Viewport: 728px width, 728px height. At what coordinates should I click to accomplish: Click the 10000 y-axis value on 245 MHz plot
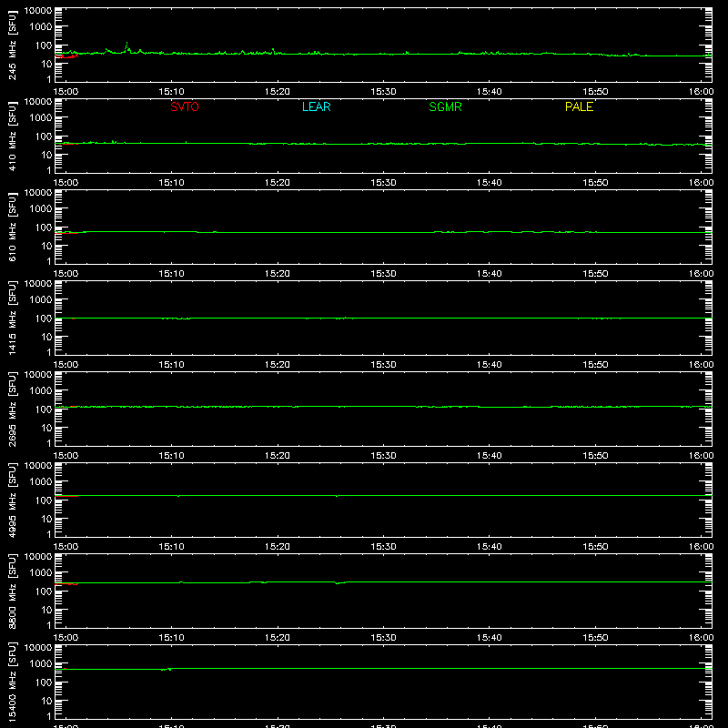coord(38,11)
